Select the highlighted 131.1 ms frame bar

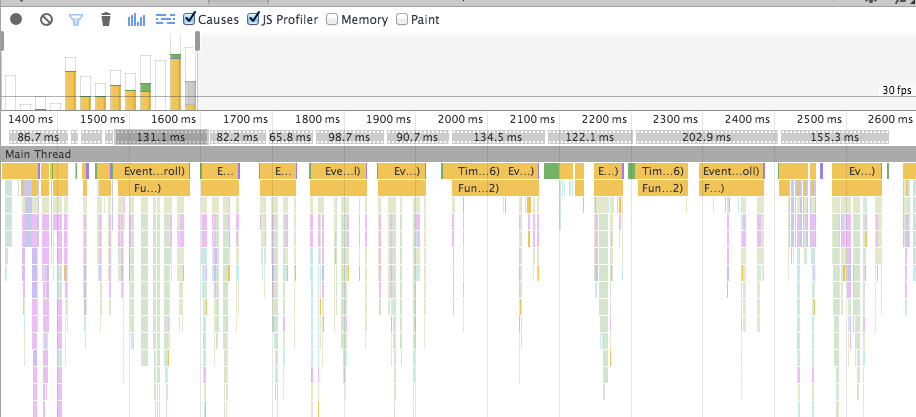click(161, 137)
